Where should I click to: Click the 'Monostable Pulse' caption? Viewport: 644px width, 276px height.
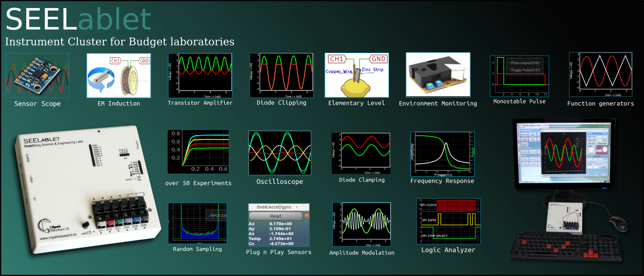coord(519,101)
